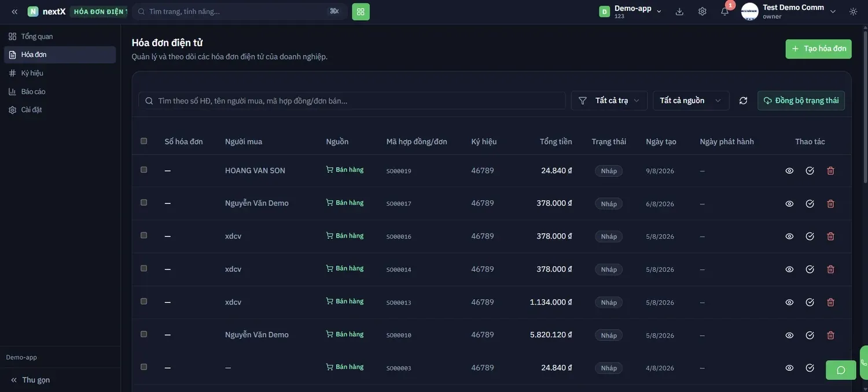View invoice SO00019 details eye icon
The image size is (868, 392).
click(789, 171)
